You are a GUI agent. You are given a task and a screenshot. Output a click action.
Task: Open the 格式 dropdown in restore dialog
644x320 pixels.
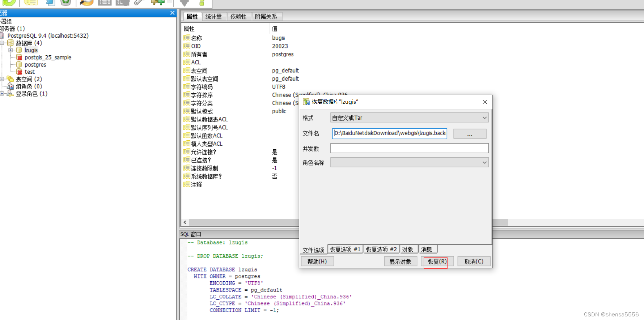(x=409, y=118)
